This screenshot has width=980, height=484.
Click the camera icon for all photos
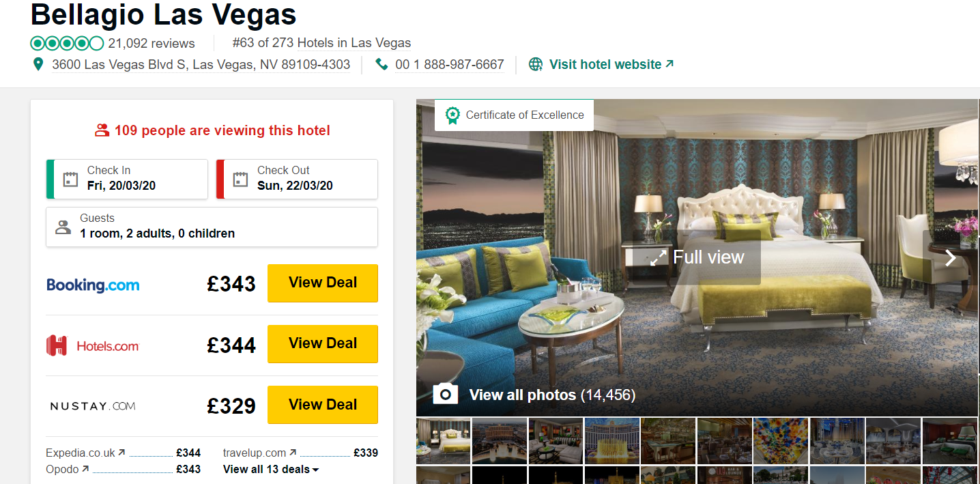445,394
